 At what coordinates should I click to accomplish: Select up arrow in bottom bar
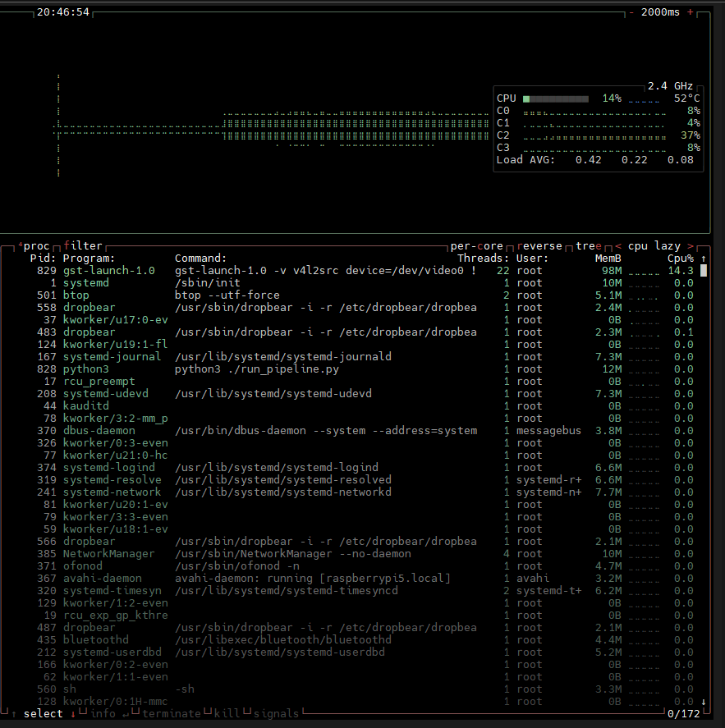point(14,714)
